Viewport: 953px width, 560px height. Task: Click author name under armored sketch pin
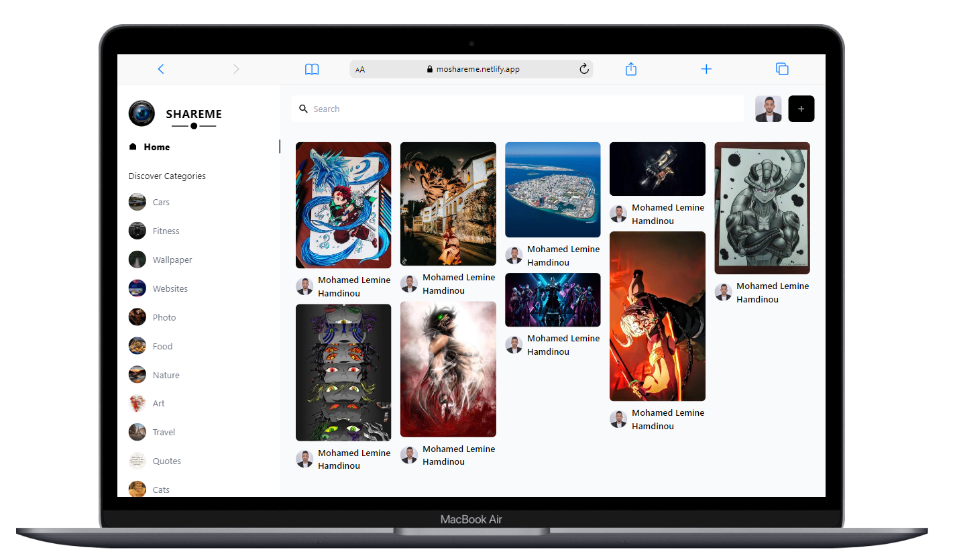coord(773,292)
